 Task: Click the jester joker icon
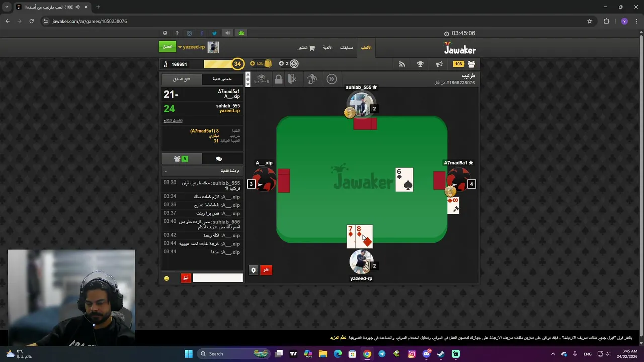point(312,79)
